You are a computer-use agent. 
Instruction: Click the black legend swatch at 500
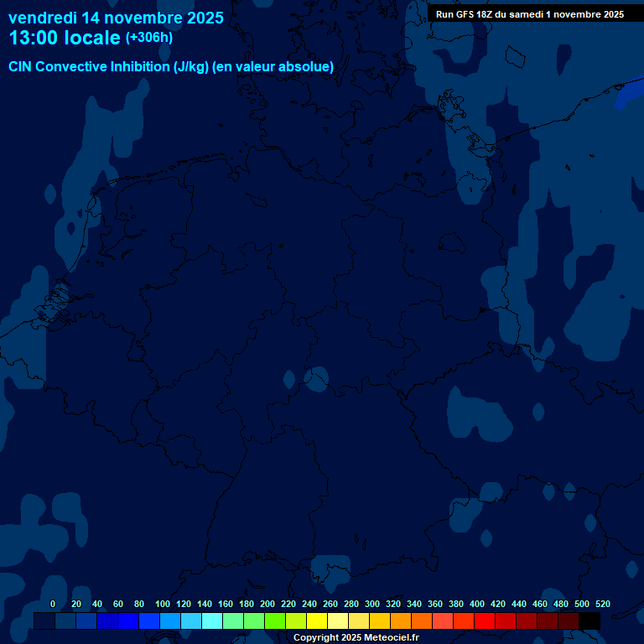click(x=589, y=621)
